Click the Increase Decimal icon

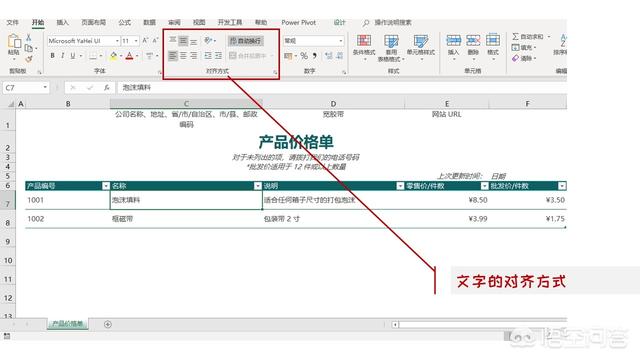[329, 56]
